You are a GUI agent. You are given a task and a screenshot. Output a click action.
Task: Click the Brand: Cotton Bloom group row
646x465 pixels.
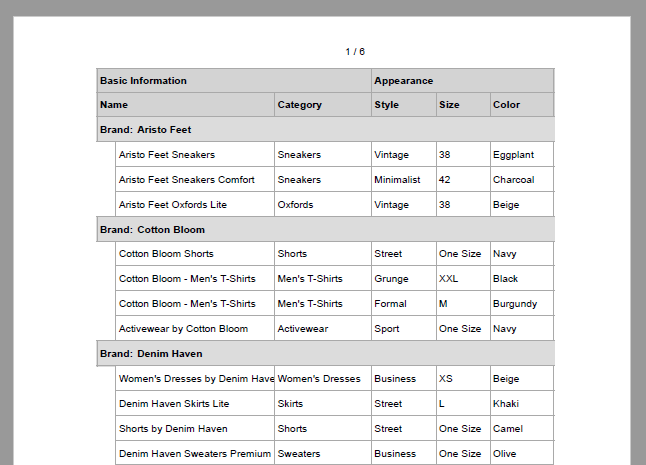click(325, 230)
